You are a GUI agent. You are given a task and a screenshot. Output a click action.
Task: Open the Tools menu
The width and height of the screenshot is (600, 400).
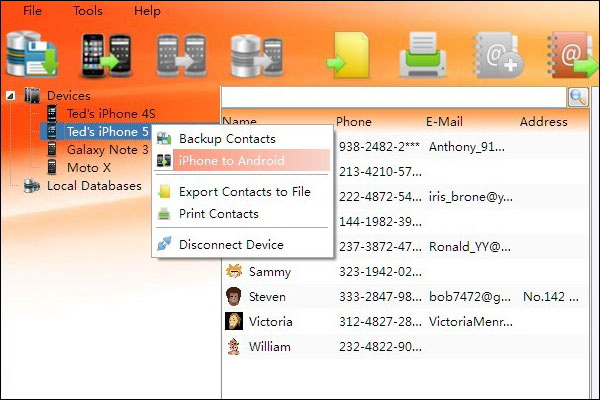(88, 11)
